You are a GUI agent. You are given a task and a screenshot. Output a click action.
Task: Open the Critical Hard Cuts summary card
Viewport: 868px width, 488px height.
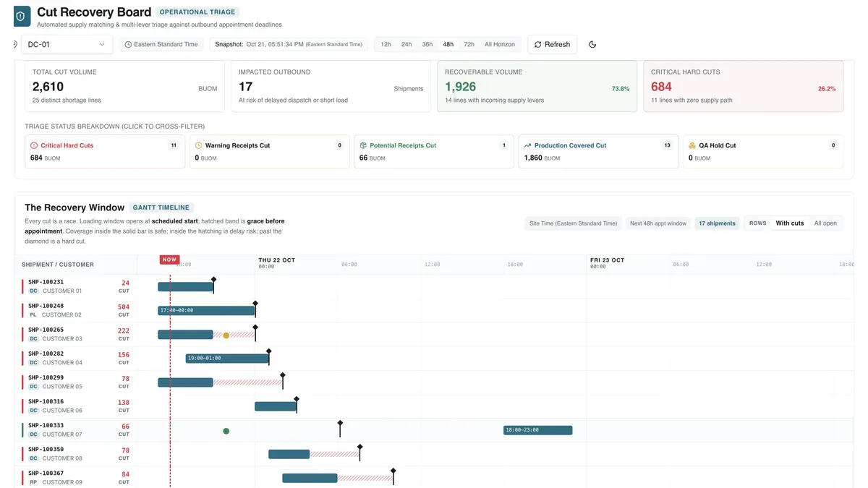coord(744,86)
